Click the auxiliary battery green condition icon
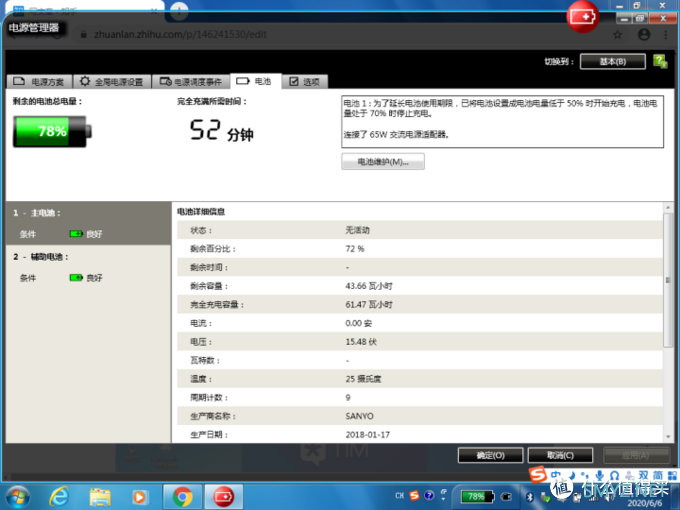The width and height of the screenshot is (680, 510). 76,278
